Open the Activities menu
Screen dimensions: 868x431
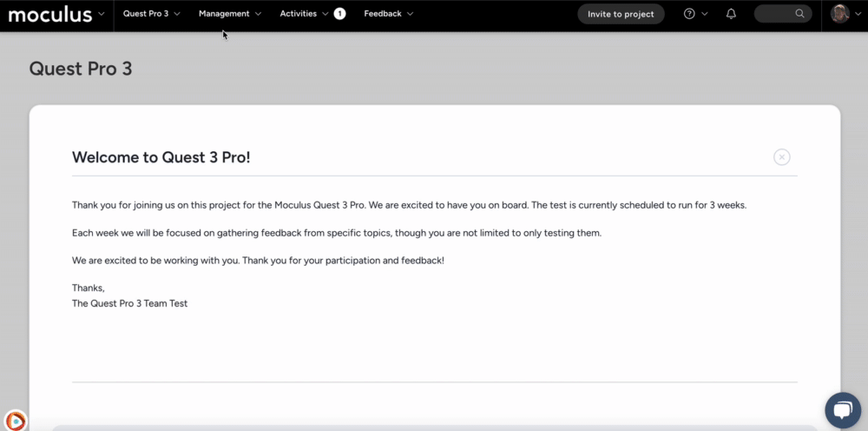[x=299, y=14]
